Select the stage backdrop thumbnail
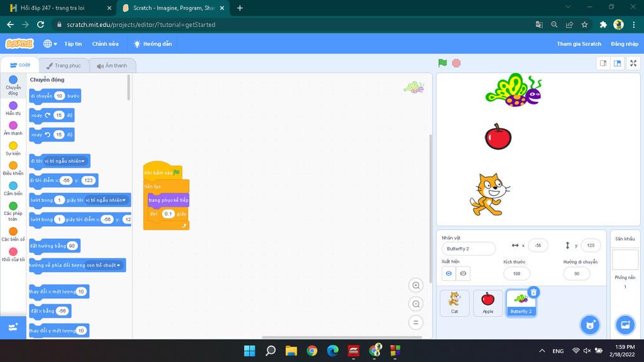The height and width of the screenshot is (362, 644). pyautogui.click(x=625, y=260)
